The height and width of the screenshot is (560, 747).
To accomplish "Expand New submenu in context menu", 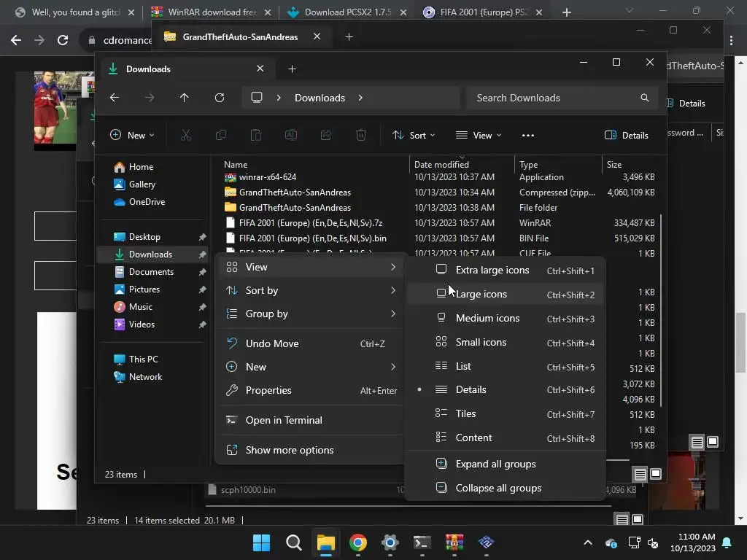I will tap(311, 367).
